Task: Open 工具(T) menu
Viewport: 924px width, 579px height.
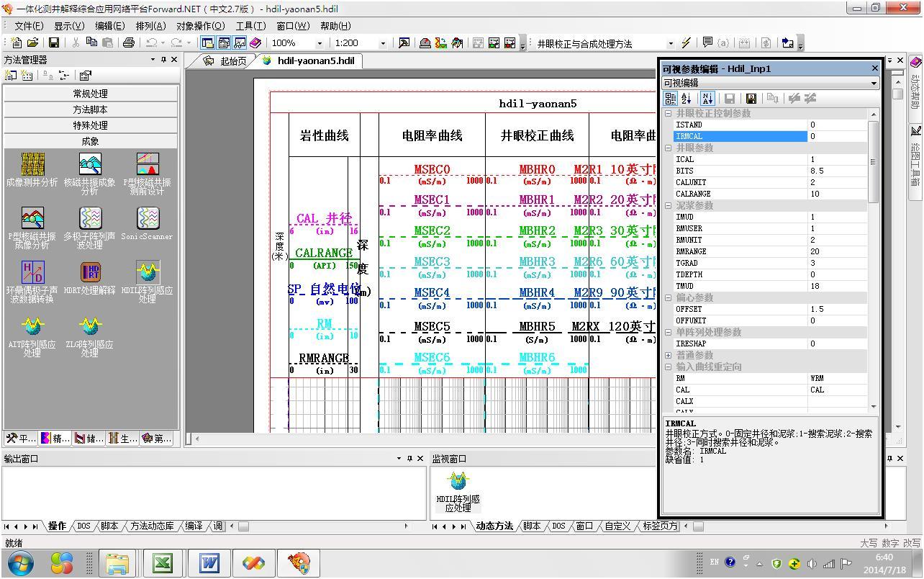Action: coord(250,26)
